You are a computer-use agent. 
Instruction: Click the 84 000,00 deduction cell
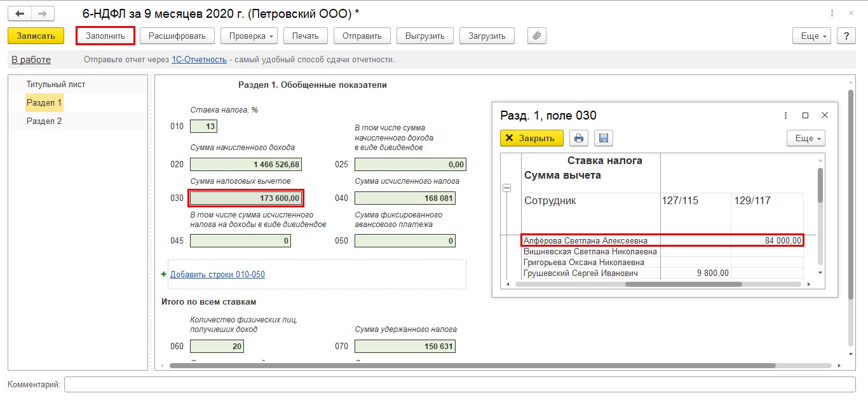tap(767, 240)
